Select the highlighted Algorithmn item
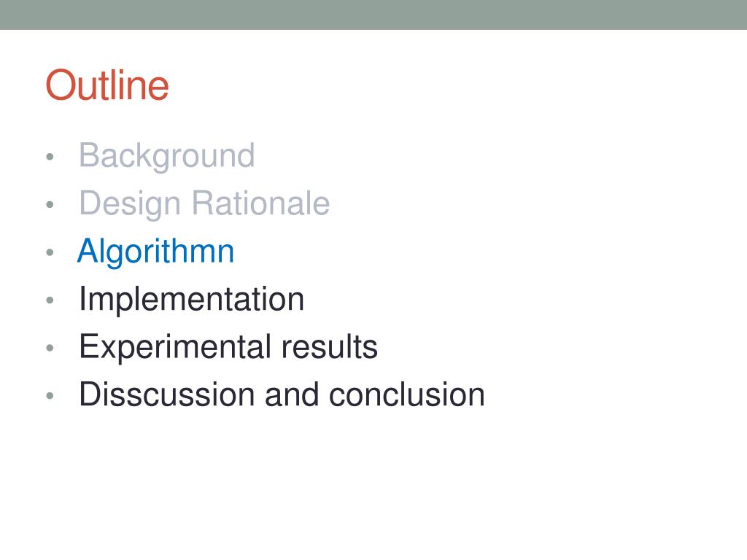Viewport: 747px width, 560px height. 156,252
